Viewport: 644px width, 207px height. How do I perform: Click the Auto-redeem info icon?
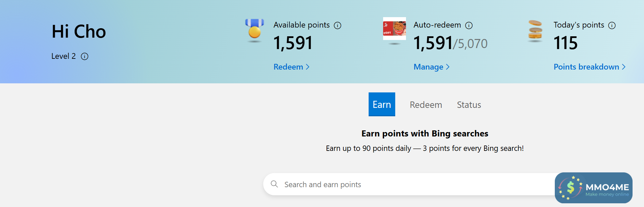tap(469, 26)
